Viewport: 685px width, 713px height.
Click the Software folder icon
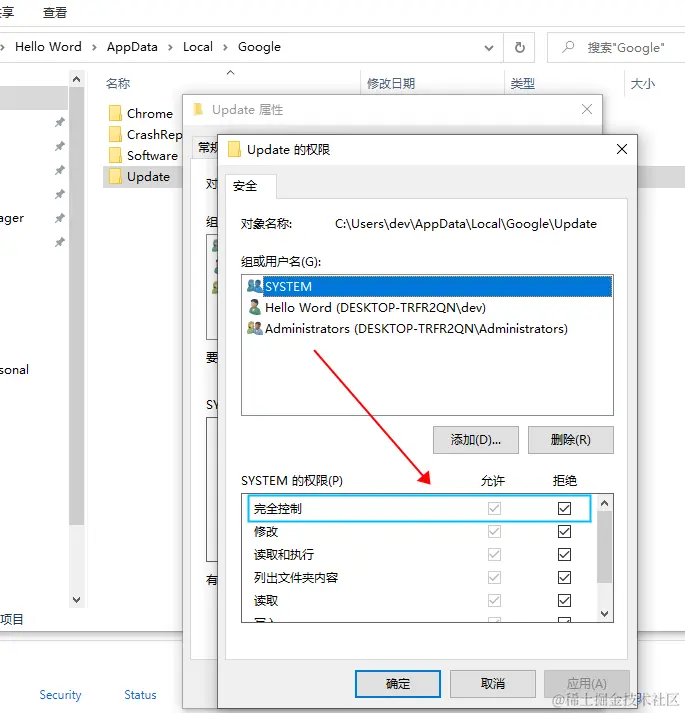[x=116, y=156]
